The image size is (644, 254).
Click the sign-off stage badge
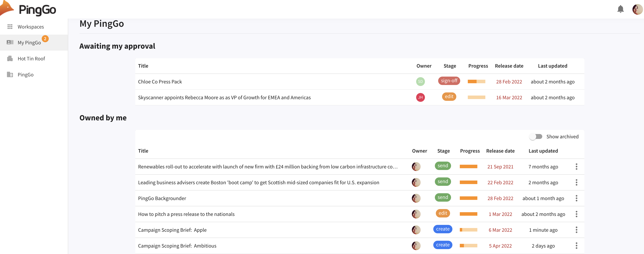(x=449, y=81)
